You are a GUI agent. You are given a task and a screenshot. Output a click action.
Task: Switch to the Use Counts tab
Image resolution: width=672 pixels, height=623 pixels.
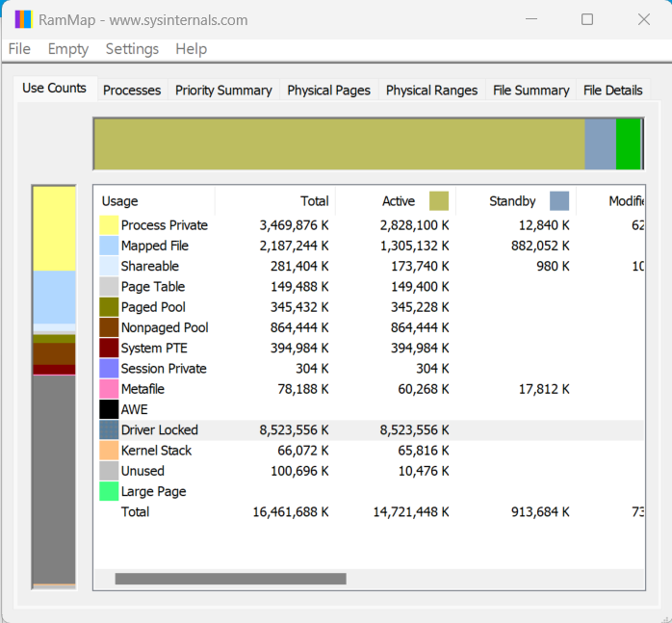[x=55, y=88]
